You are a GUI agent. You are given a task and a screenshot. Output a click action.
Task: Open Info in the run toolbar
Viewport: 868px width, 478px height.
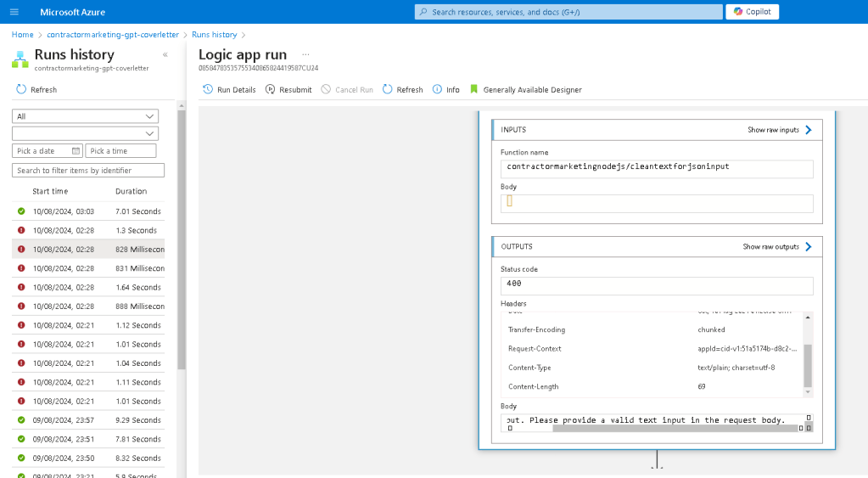(445, 89)
